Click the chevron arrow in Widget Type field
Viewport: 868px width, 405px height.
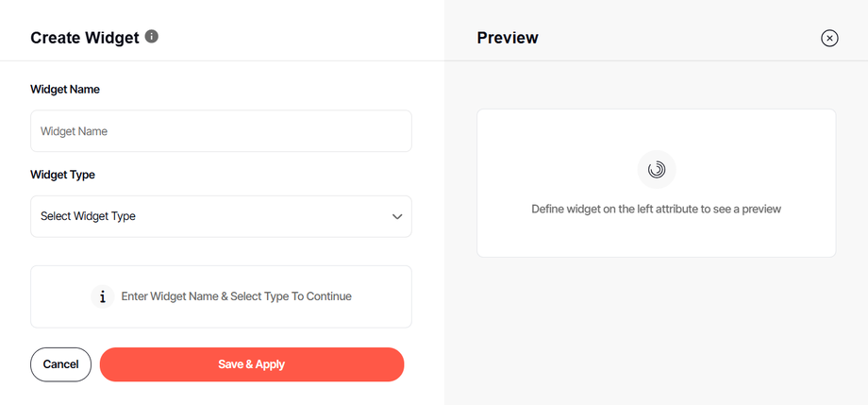click(x=397, y=216)
